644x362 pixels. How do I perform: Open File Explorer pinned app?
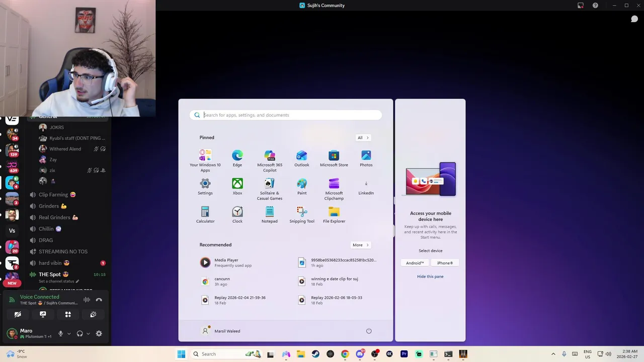(x=334, y=215)
